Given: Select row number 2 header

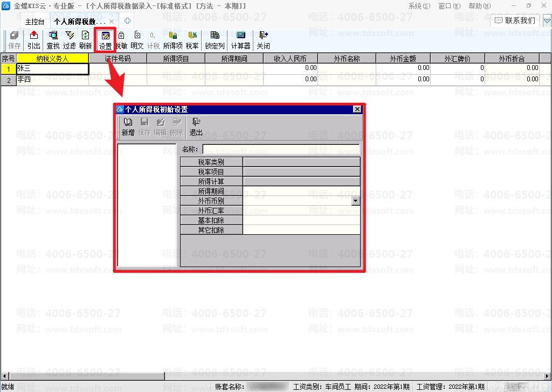Looking at the screenshot, I should tap(9, 80).
